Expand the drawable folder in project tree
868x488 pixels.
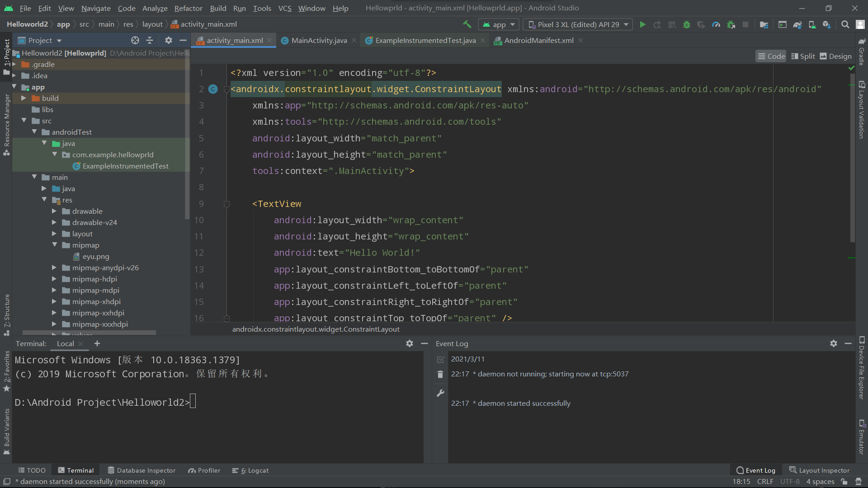click(x=54, y=211)
